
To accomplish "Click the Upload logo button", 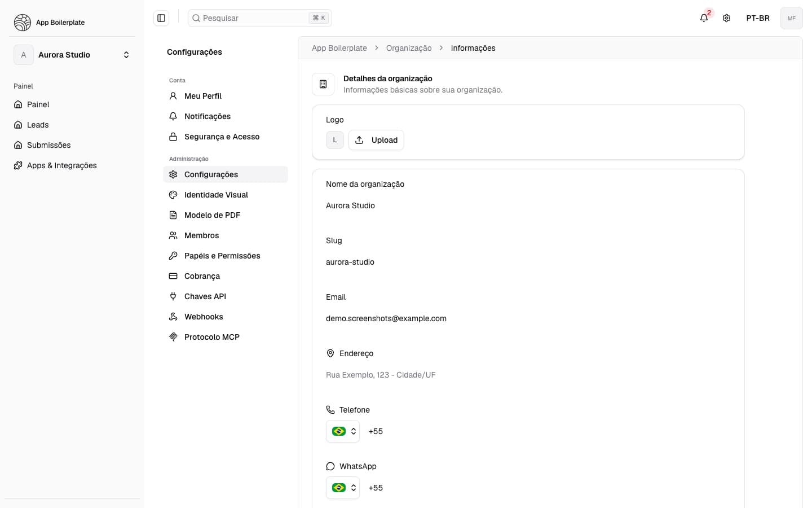I will coord(376,140).
